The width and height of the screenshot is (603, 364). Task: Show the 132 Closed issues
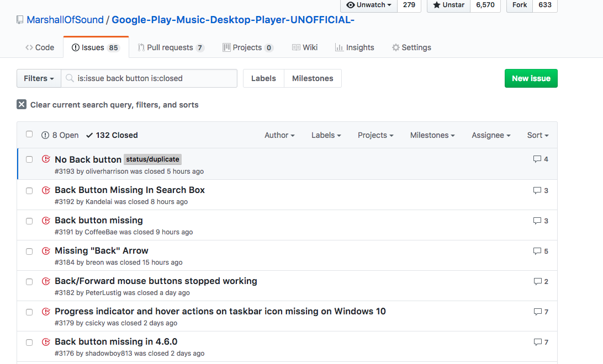112,135
